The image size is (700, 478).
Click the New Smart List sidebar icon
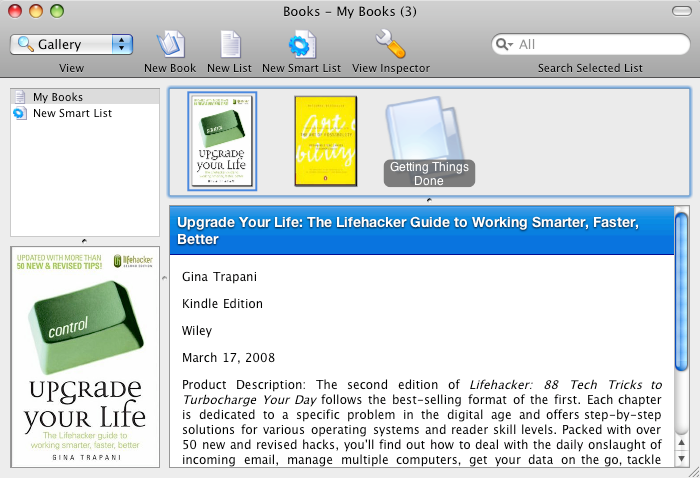coord(20,113)
